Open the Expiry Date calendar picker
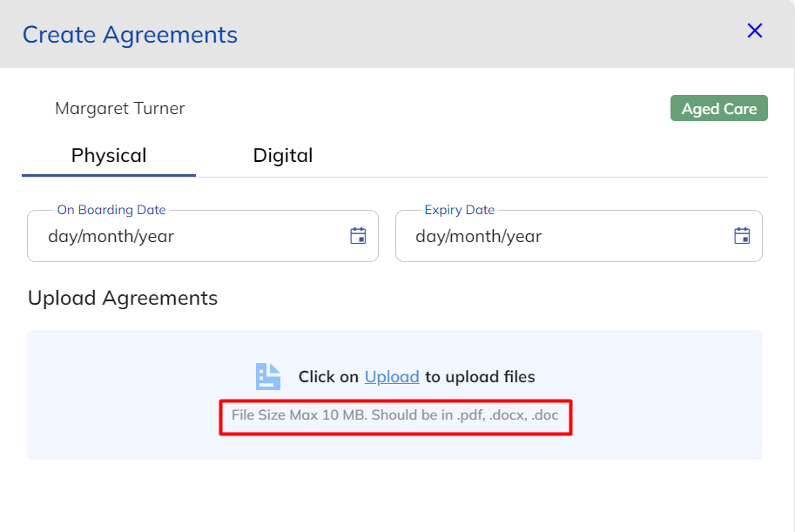The width and height of the screenshot is (795, 532). 742,236
